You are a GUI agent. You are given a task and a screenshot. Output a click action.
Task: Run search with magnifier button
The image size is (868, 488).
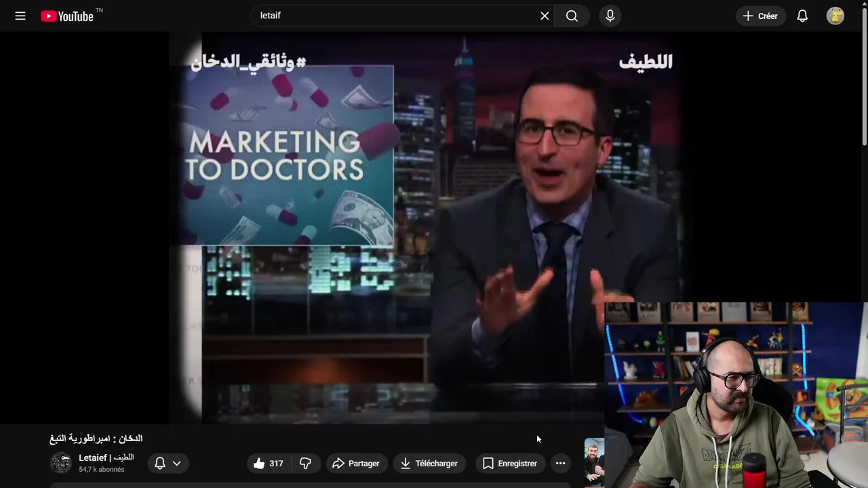pos(572,16)
